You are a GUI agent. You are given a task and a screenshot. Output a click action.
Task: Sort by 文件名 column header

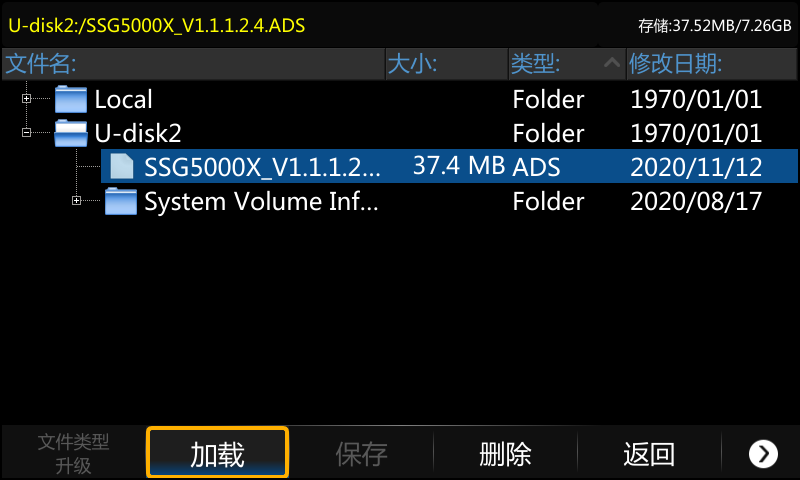tap(193, 64)
